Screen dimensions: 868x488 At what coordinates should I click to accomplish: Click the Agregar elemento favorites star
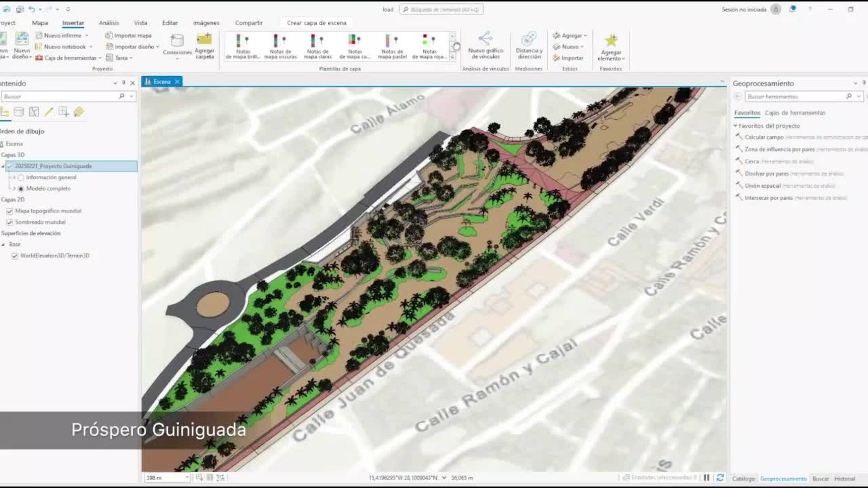coord(611,41)
